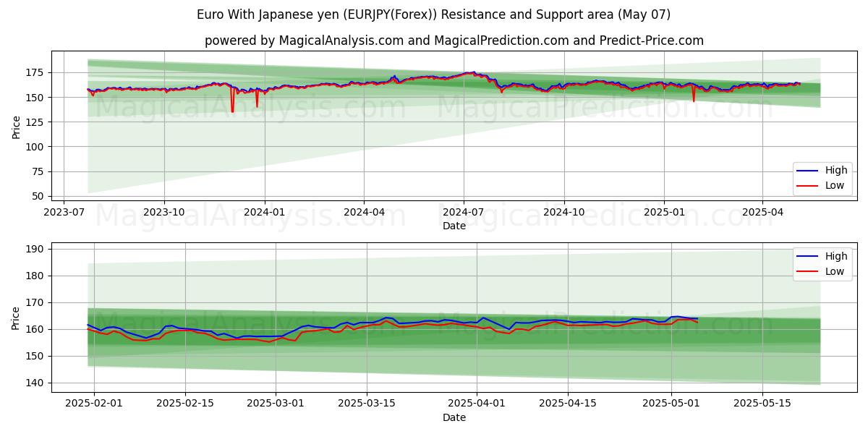Click the '2024-10' date tick

pyautogui.click(x=564, y=212)
